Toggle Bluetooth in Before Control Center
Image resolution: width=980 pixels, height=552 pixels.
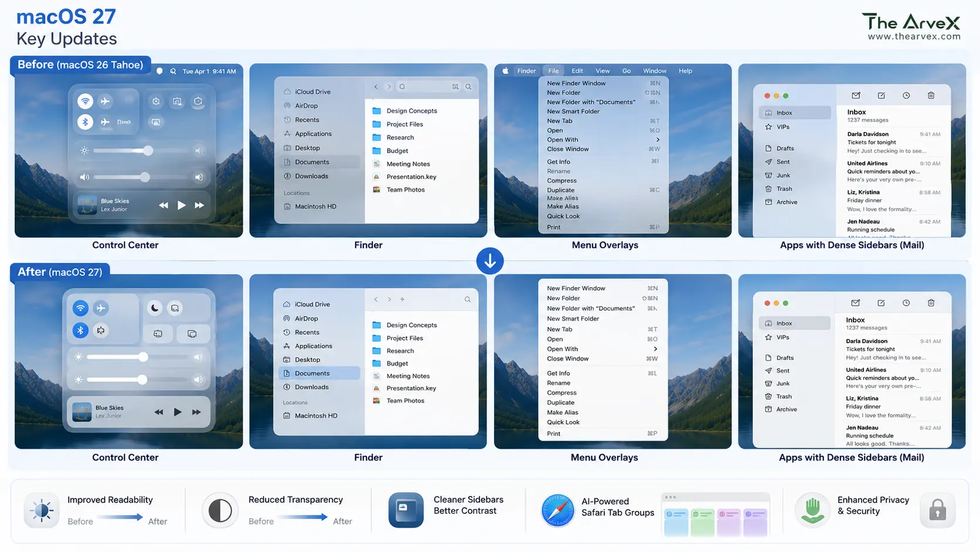86,122
